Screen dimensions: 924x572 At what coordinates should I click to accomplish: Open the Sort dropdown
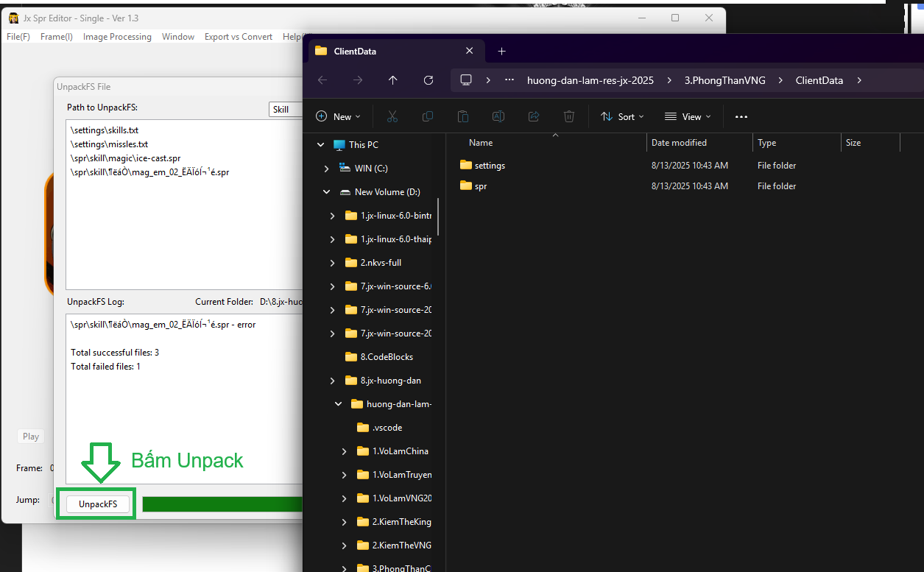pyautogui.click(x=622, y=116)
